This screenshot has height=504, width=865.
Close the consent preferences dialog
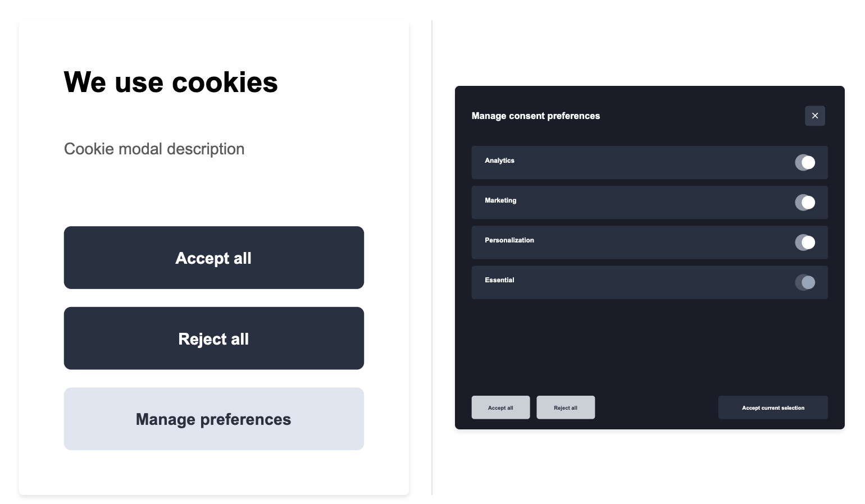pyautogui.click(x=814, y=116)
